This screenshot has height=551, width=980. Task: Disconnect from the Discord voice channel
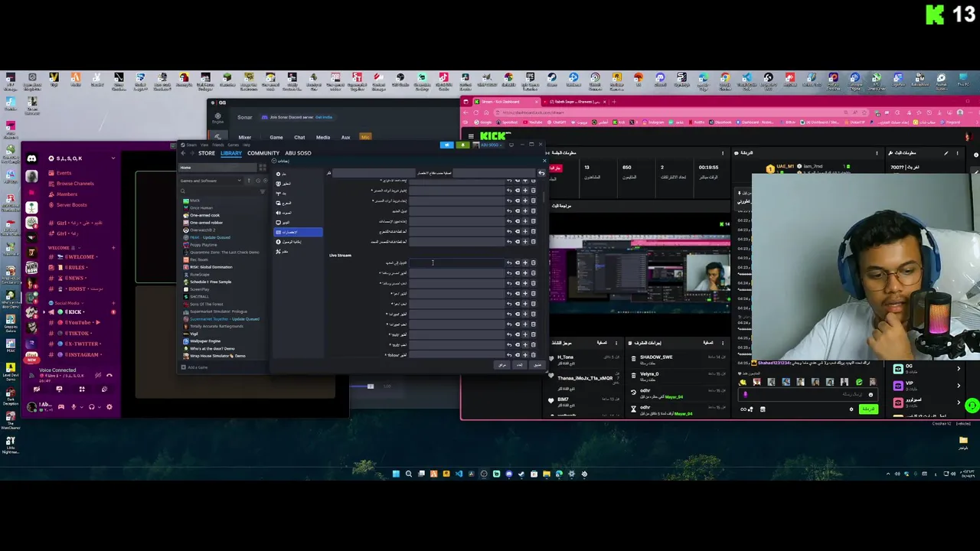point(109,375)
